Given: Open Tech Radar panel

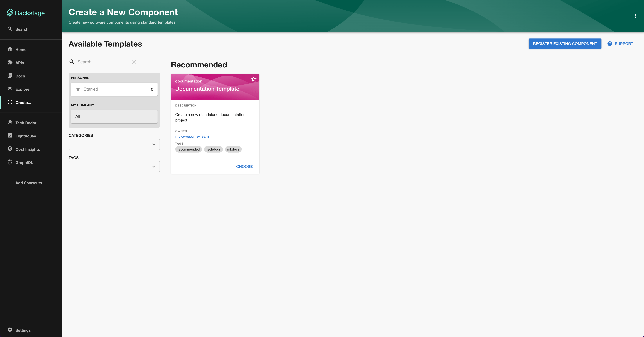Looking at the screenshot, I should pyautogui.click(x=26, y=123).
